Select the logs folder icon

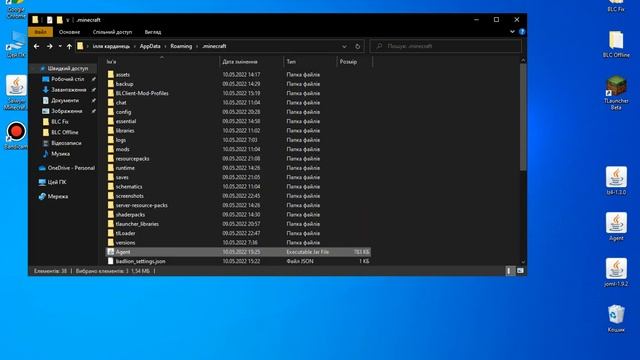pyautogui.click(x=111, y=140)
